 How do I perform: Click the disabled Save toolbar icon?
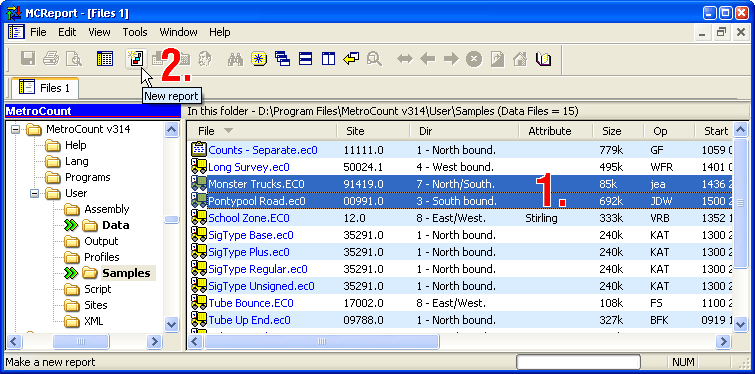point(27,59)
